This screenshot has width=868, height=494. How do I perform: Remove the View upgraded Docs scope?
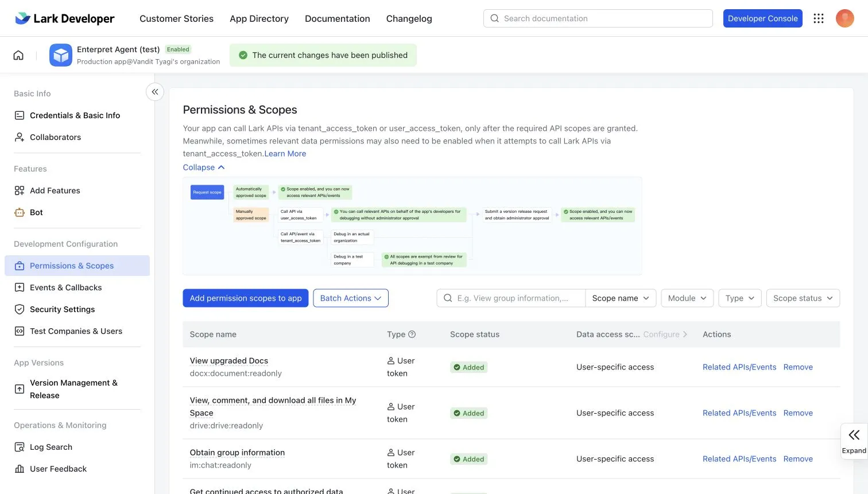pos(798,367)
